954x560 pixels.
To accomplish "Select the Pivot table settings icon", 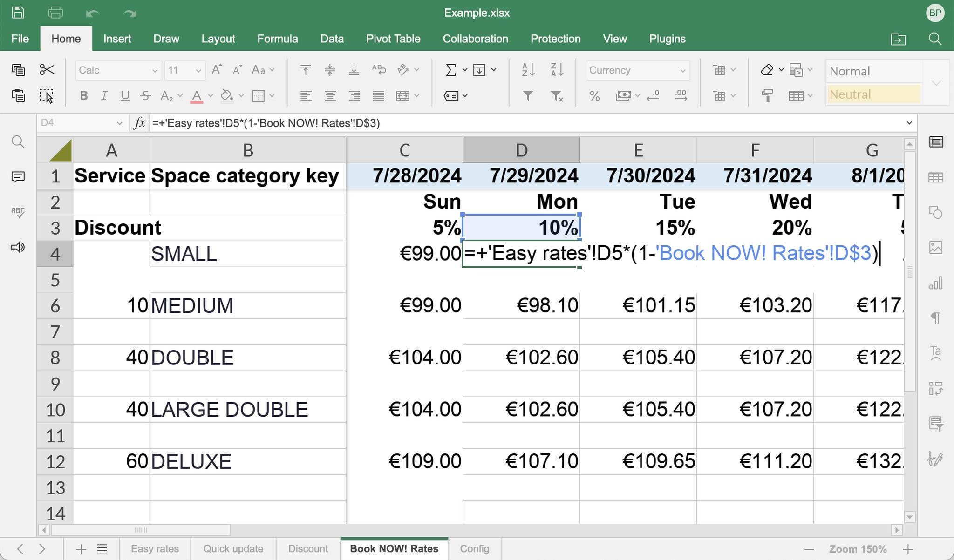I will click(936, 389).
